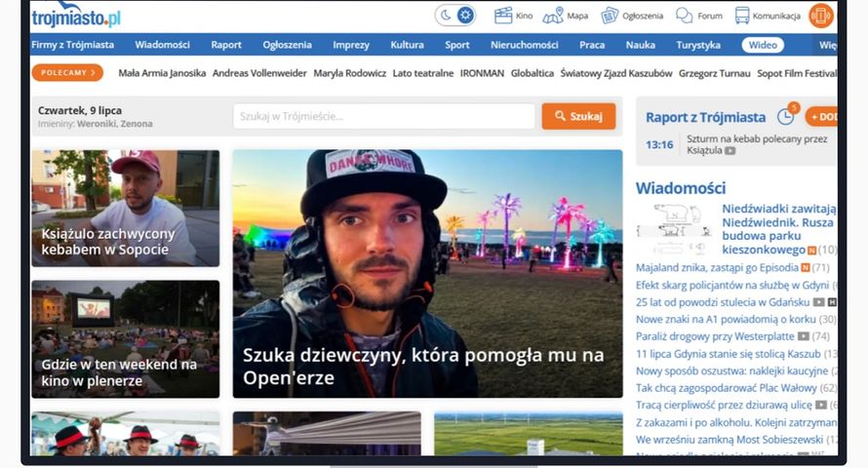
Task: Open Mała Armia Janosika link
Action: point(162,73)
